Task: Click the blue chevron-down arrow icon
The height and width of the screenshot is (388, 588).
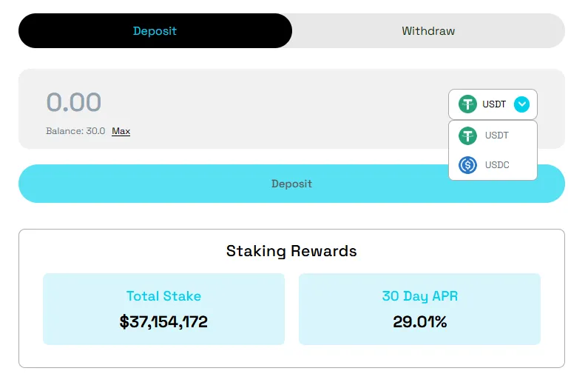Action: [522, 104]
